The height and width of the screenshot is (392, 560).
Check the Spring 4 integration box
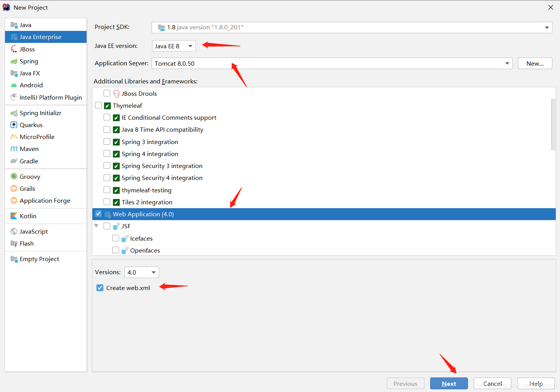(x=107, y=154)
